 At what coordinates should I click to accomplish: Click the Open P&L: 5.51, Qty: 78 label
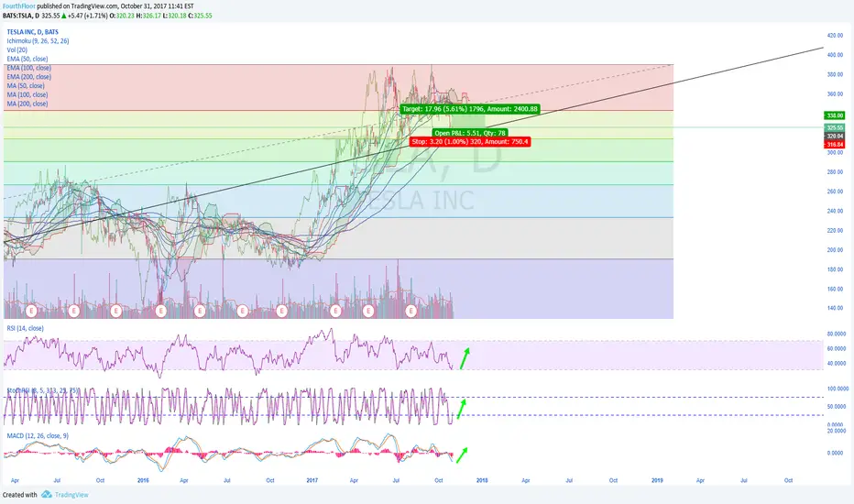470,133
